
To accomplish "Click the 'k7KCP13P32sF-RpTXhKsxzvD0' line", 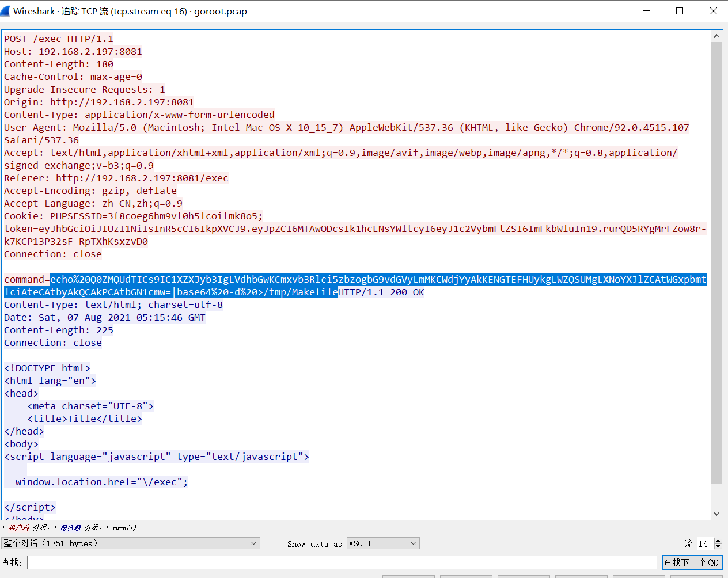I will click(x=76, y=241).
